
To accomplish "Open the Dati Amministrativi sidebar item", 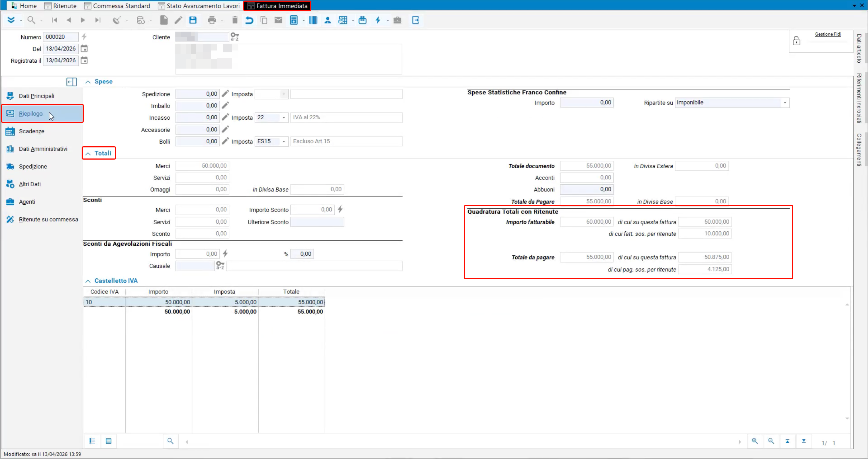I will pyautogui.click(x=42, y=149).
